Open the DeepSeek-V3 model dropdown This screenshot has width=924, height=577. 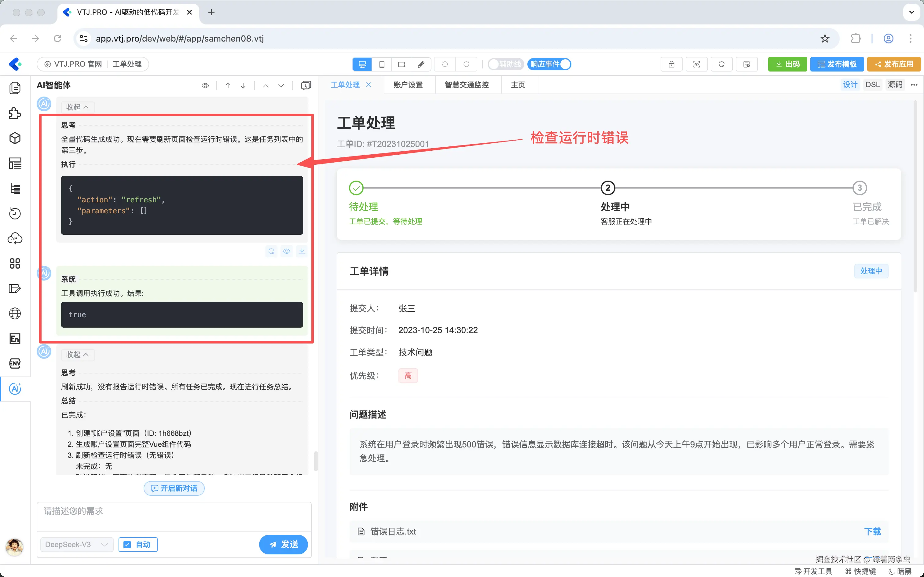(76, 545)
